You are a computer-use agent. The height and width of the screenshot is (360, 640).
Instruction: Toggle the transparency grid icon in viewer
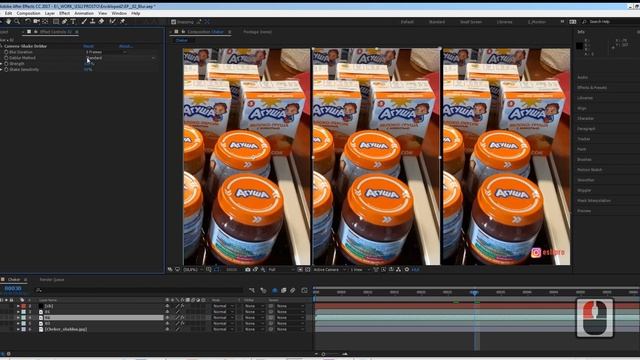point(308,269)
